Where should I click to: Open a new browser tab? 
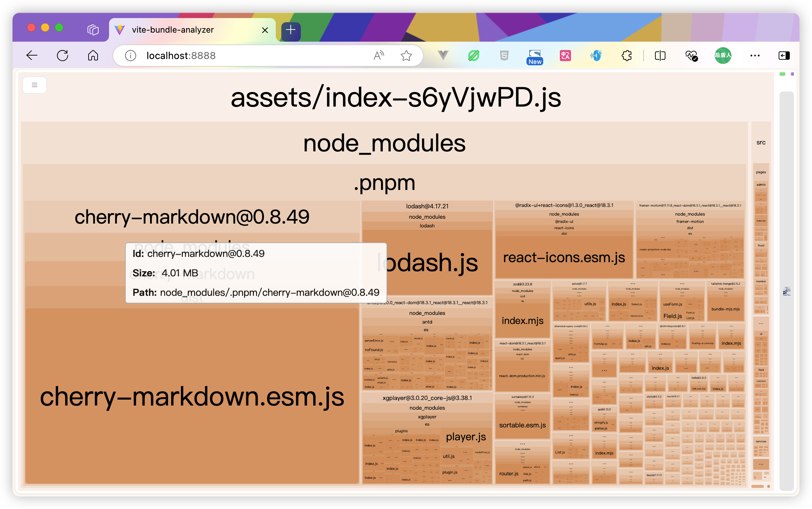(291, 30)
